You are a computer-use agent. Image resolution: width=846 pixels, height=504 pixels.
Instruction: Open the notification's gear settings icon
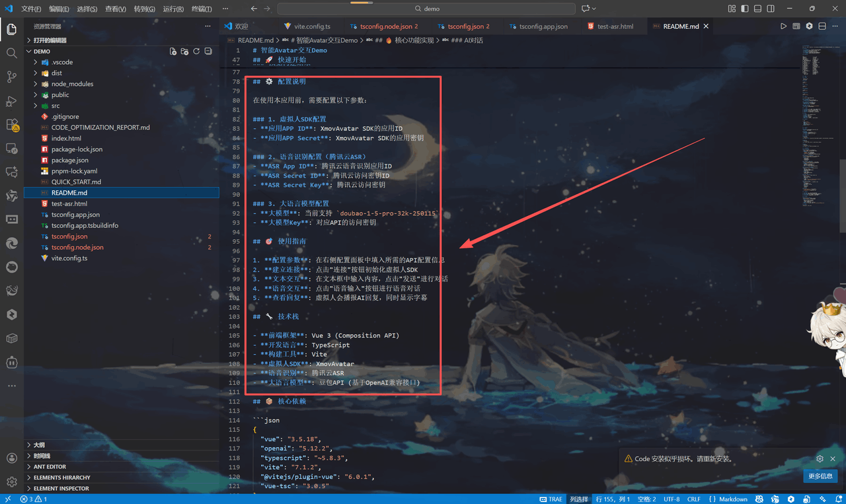click(x=820, y=458)
